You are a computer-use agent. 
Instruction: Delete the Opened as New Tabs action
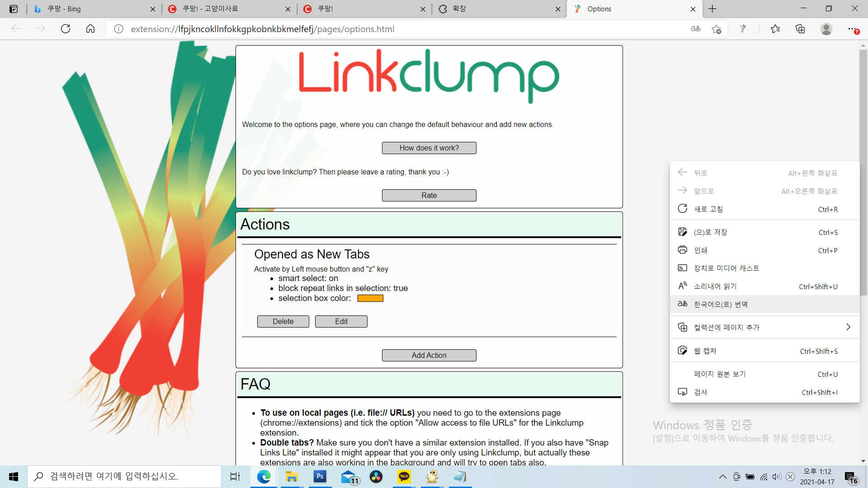click(283, 321)
